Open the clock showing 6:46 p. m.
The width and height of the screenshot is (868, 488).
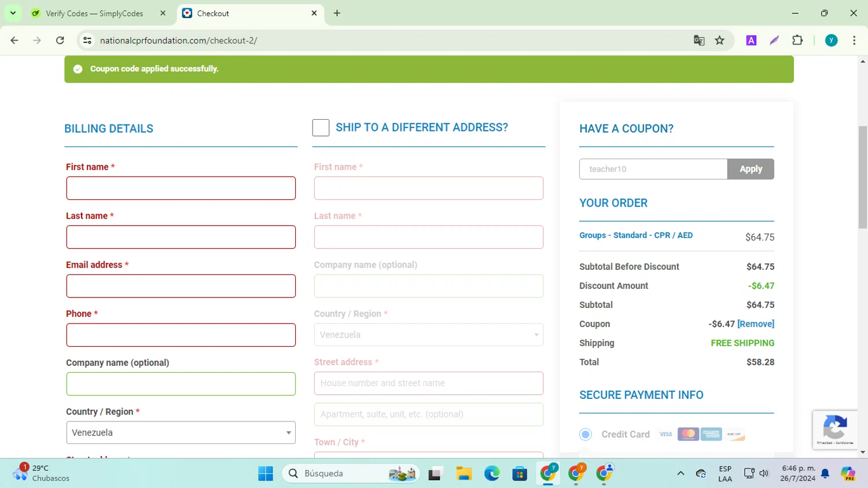[798, 474]
